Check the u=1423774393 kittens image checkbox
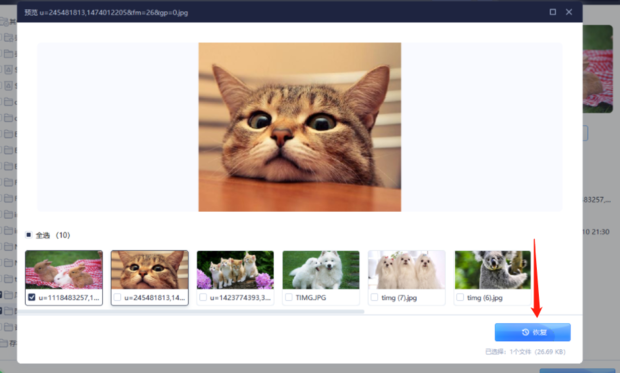Image resolution: width=620 pixels, height=373 pixels. (203, 297)
